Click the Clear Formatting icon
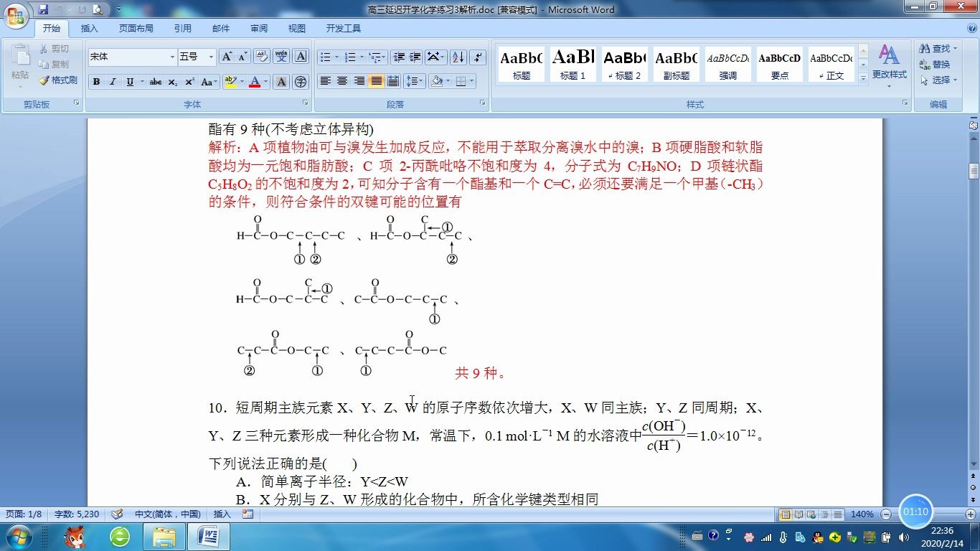The height and width of the screenshot is (551, 980). pos(262,57)
